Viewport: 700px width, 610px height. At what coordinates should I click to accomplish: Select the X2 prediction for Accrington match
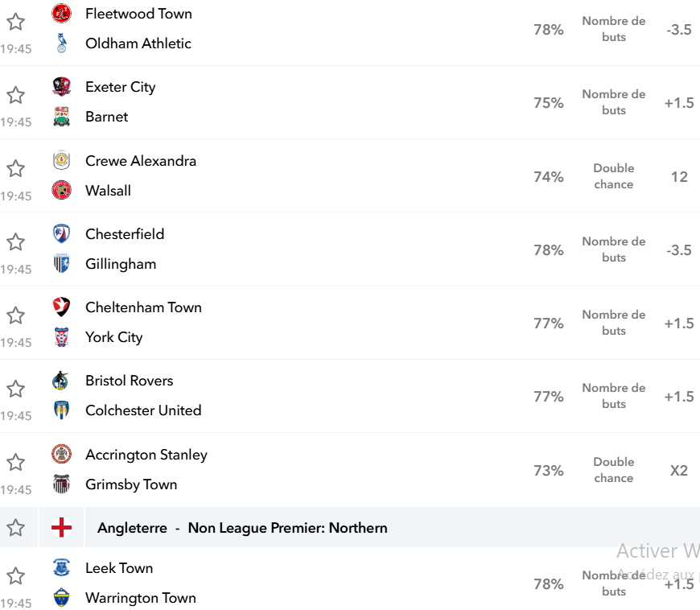[679, 470]
